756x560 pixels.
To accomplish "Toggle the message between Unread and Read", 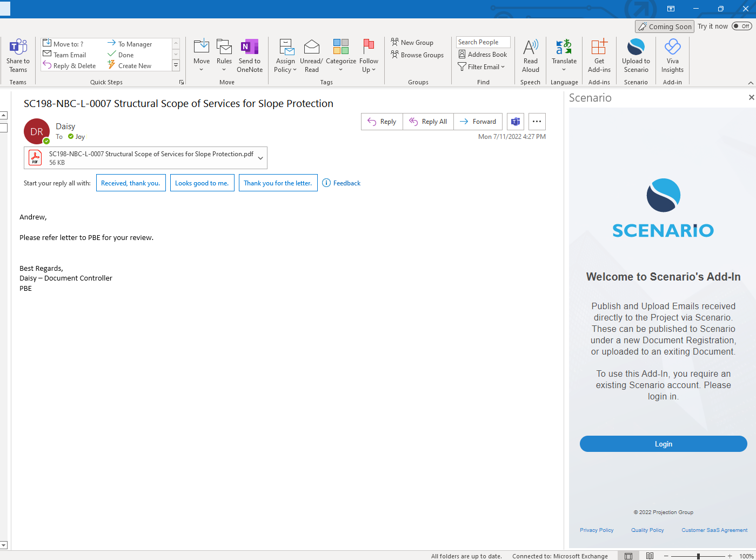I will [311, 54].
